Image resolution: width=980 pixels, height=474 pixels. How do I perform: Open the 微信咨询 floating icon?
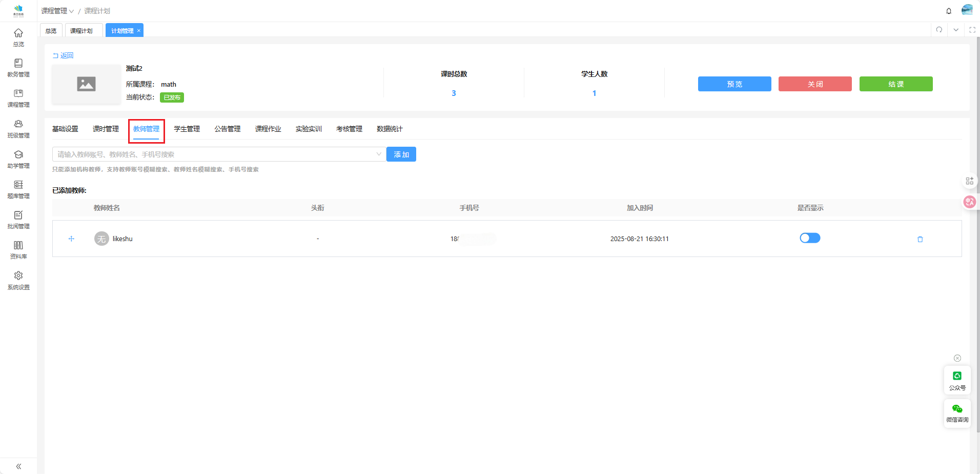957,413
